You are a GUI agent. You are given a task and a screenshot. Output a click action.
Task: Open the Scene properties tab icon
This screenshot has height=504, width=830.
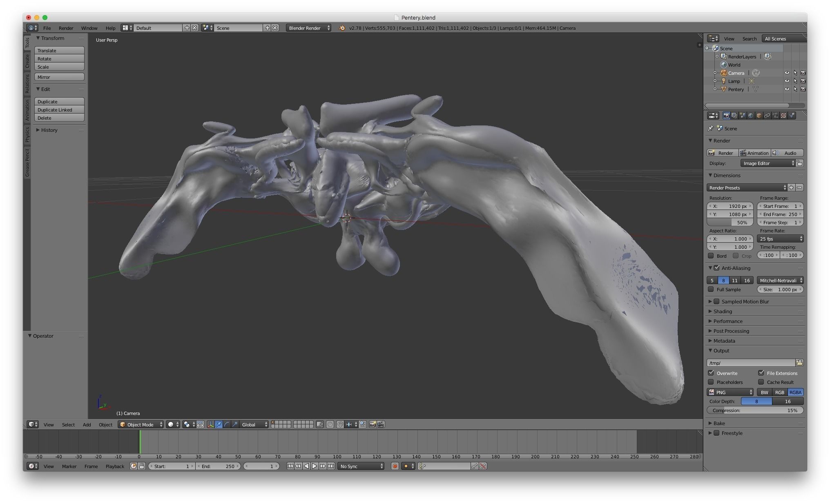(743, 116)
